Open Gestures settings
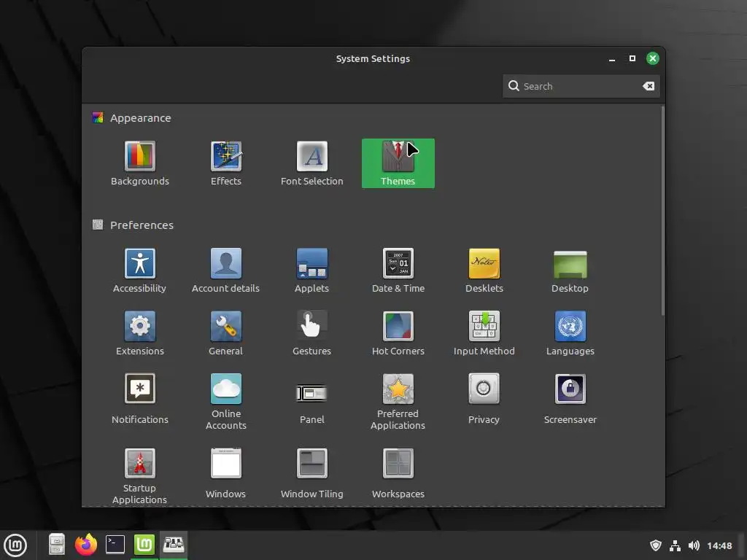This screenshot has height=560, width=747. [x=312, y=333]
